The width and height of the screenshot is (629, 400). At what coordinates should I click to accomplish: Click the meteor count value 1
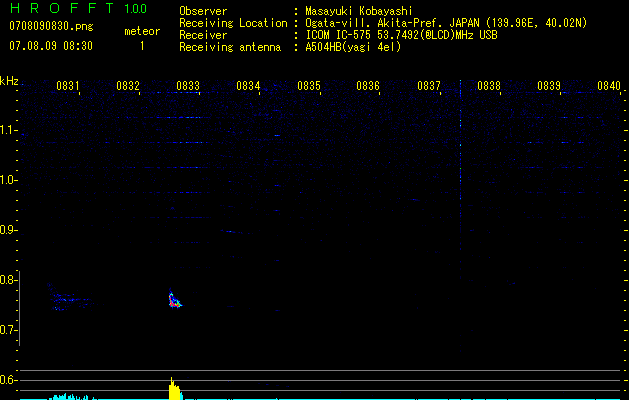(142, 46)
